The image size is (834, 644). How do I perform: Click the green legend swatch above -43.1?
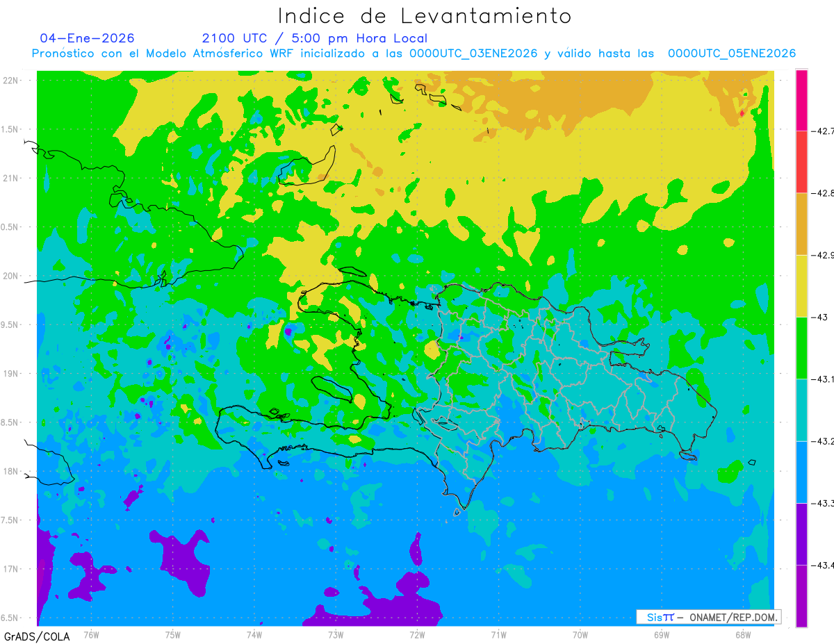pyautogui.click(x=801, y=347)
